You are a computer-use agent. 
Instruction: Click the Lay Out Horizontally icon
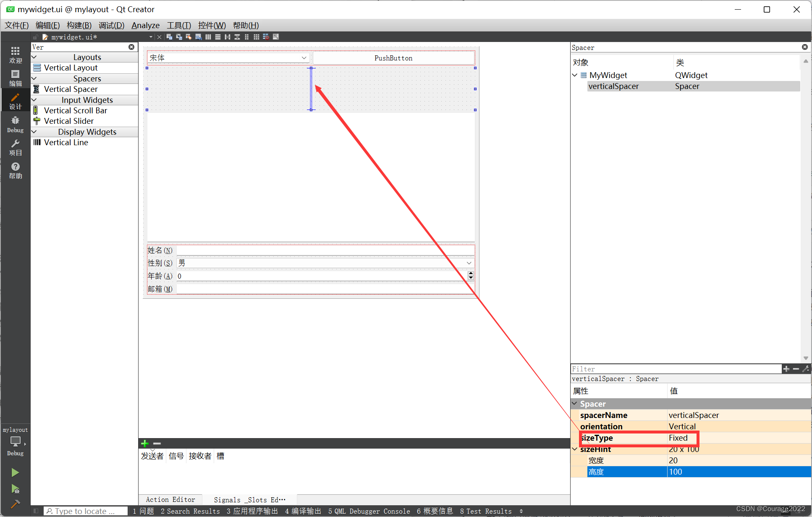208,37
